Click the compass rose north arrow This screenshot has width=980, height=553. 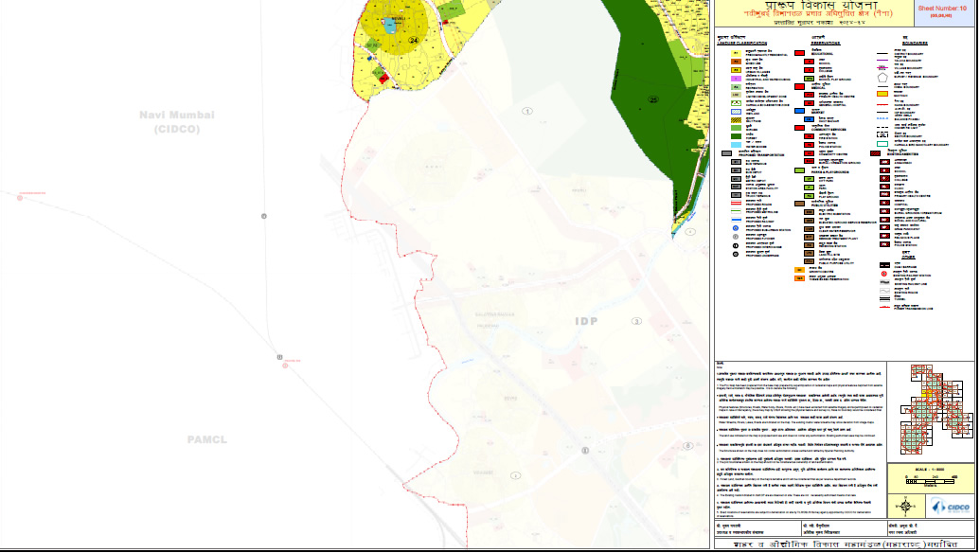pos(905,507)
